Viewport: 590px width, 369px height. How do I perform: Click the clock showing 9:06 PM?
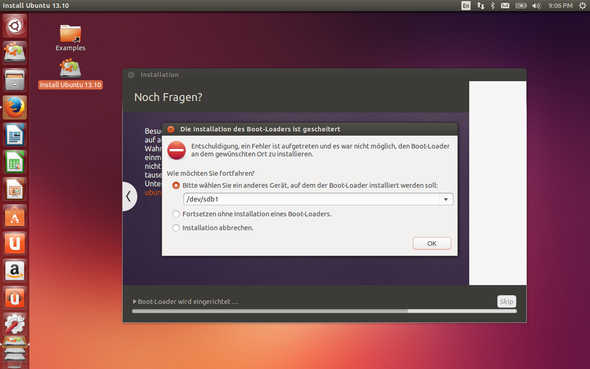pyautogui.click(x=560, y=6)
